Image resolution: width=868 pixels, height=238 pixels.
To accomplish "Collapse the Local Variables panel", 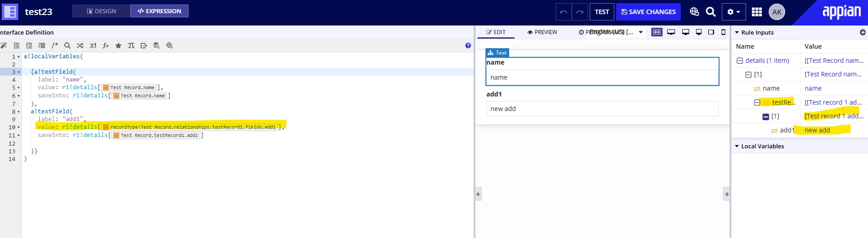I will (737, 146).
